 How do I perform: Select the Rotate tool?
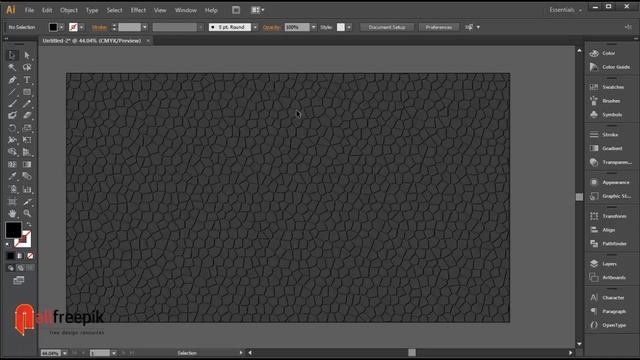point(12,128)
